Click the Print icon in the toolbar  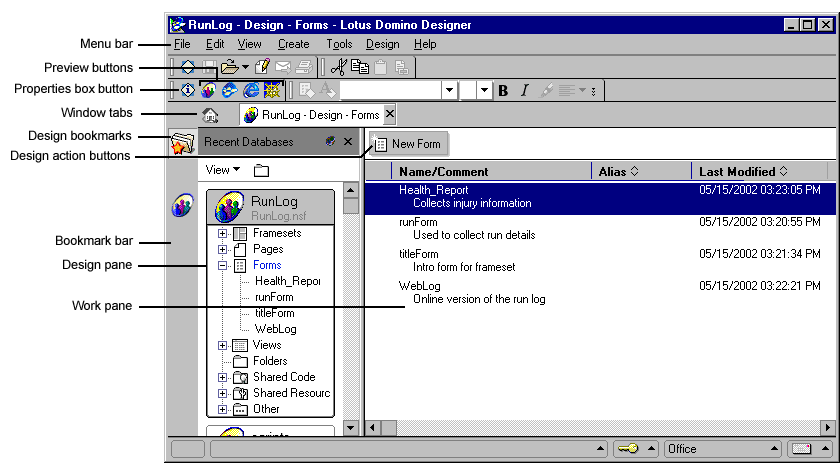click(304, 67)
